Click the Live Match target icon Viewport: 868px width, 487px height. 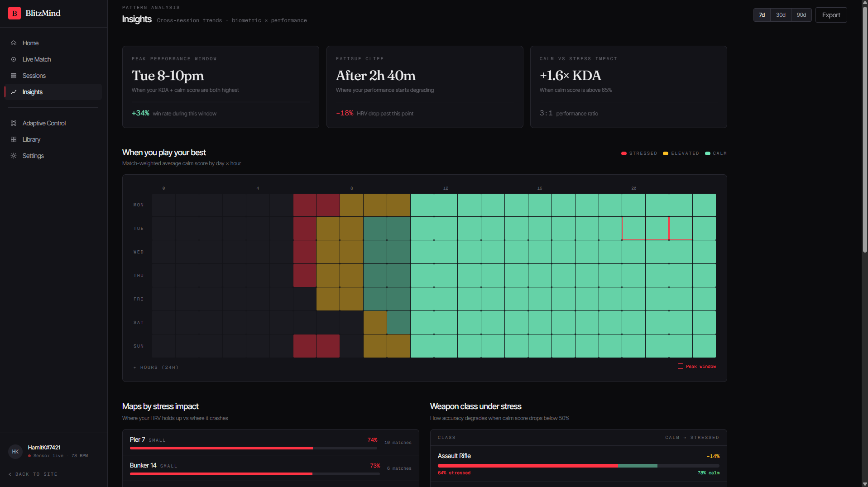14,59
